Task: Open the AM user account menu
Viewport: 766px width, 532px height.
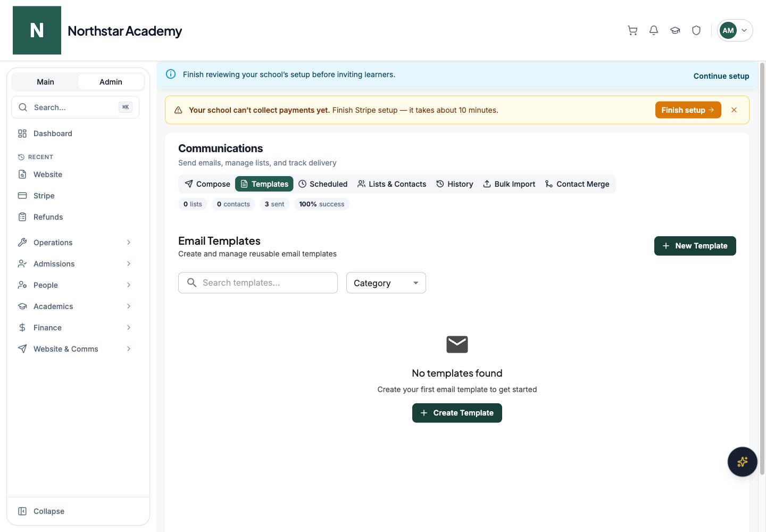Action: [735, 30]
